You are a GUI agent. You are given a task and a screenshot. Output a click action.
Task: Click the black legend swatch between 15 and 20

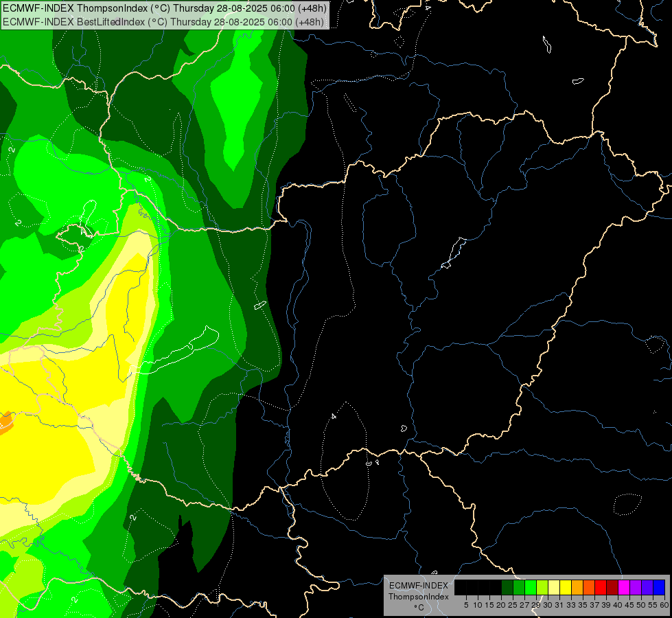[496, 587]
